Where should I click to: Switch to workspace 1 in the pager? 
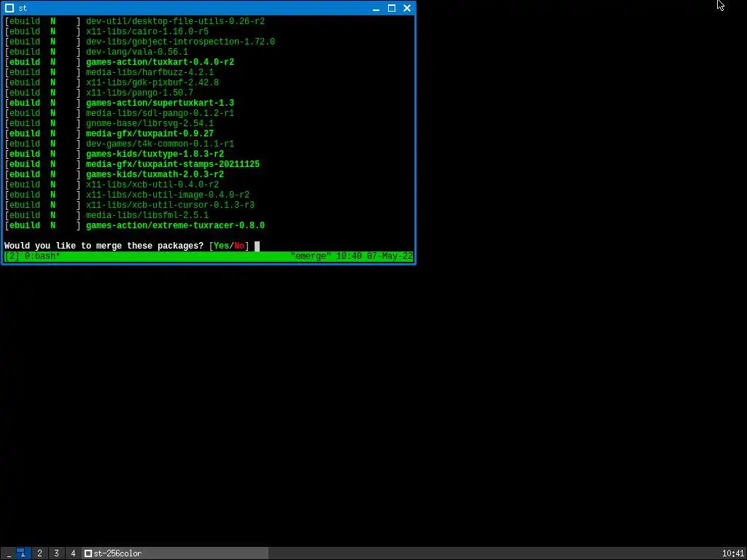coord(23,553)
